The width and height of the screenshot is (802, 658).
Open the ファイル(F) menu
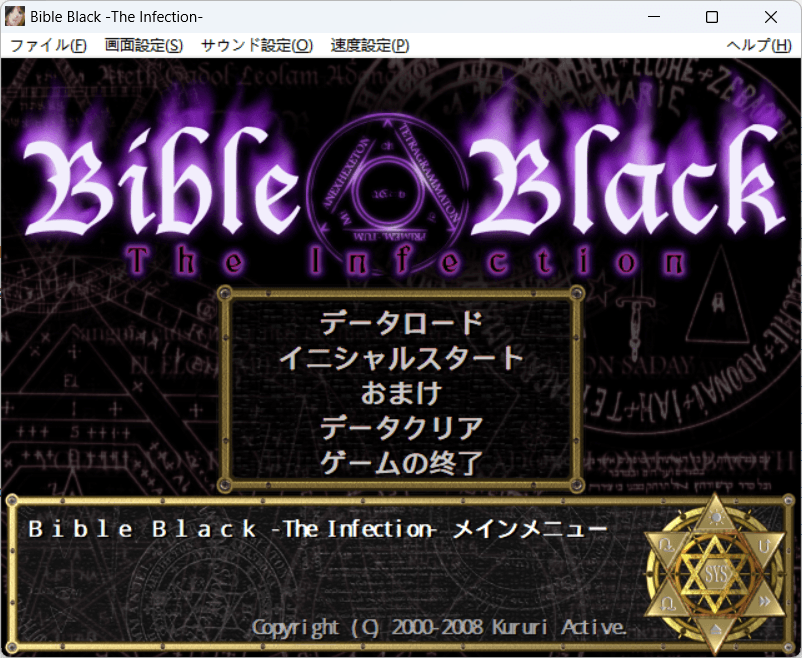click(49, 46)
